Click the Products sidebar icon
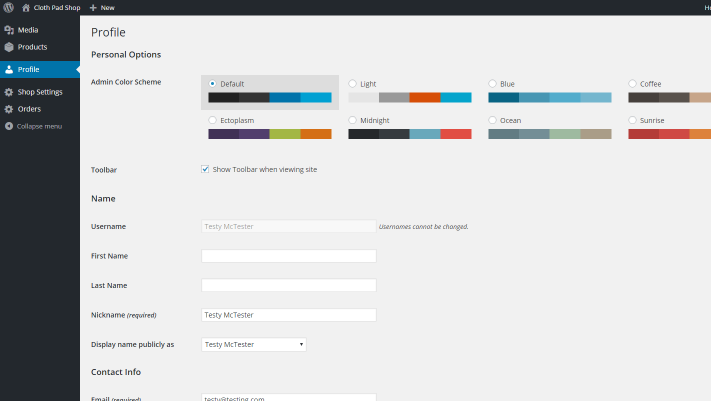The width and height of the screenshot is (711, 401). [x=9, y=47]
